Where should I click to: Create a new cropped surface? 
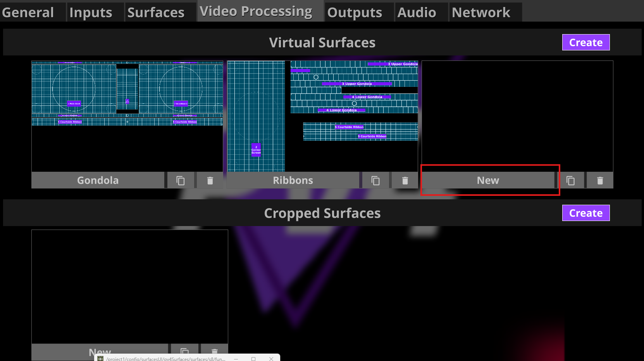[x=586, y=213]
